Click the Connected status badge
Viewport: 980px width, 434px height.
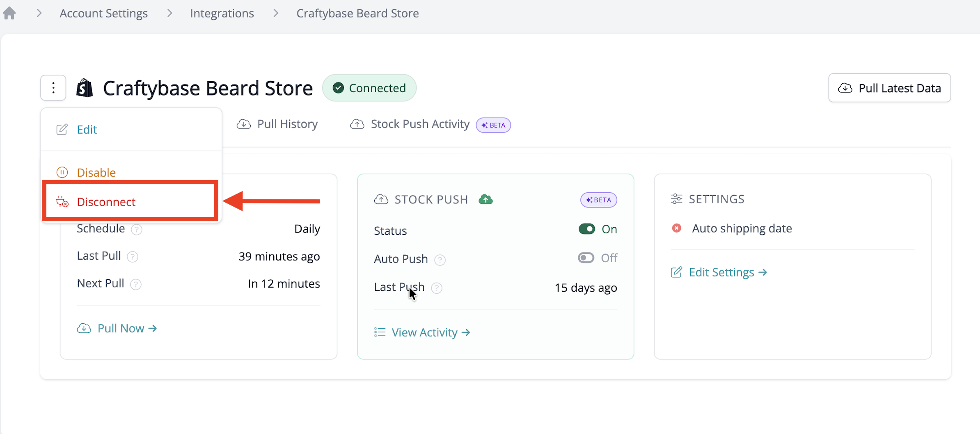(x=369, y=88)
